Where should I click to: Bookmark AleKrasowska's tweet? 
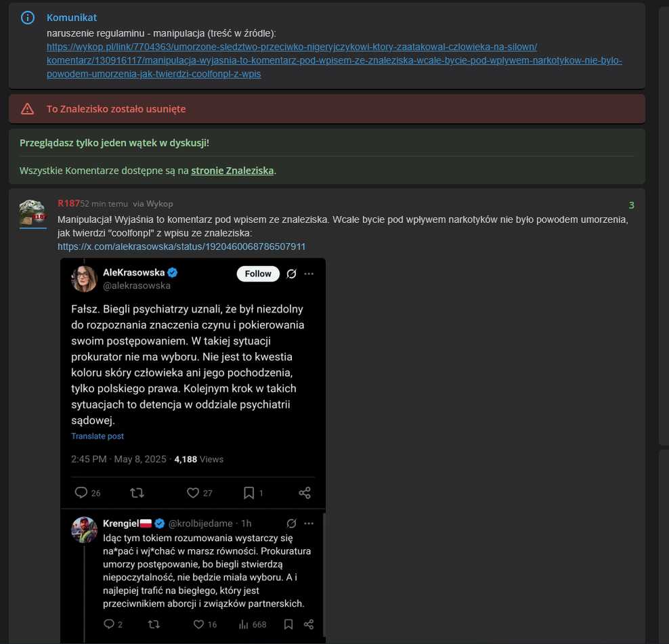coord(249,493)
